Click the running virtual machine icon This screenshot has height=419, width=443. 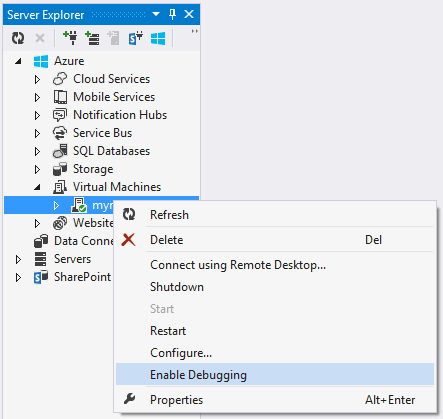pyautogui.click(x=79, y=205)
